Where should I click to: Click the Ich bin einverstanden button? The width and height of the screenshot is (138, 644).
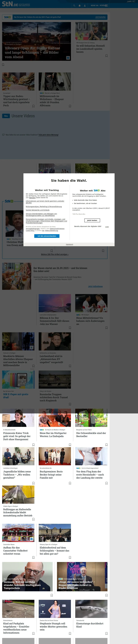[x=47, y=236]
